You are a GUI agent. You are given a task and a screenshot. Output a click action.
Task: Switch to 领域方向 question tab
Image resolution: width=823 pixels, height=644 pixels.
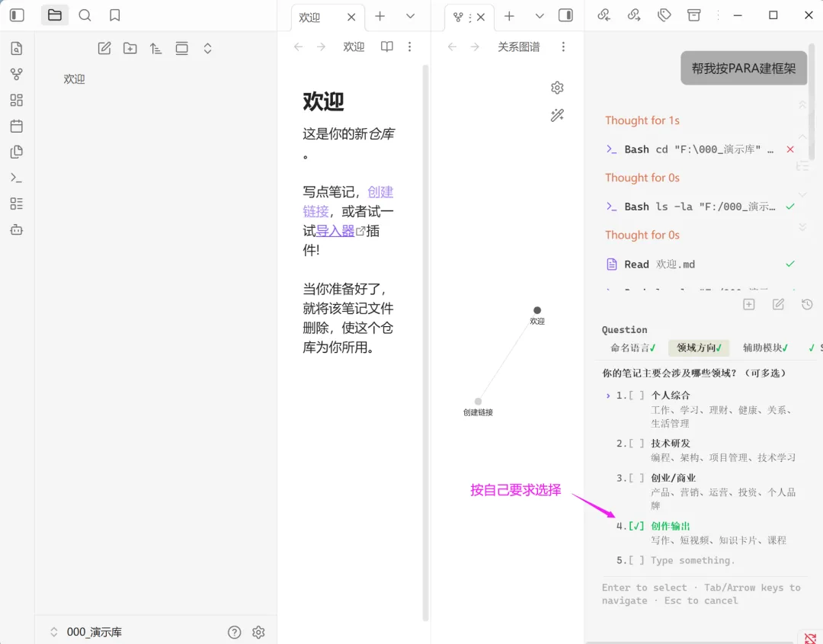click(699, 348)
